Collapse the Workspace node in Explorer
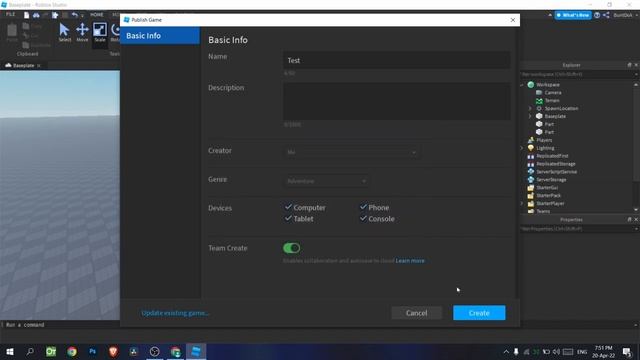Viewport: 640px width, 360px height. (x=522, y=85)
